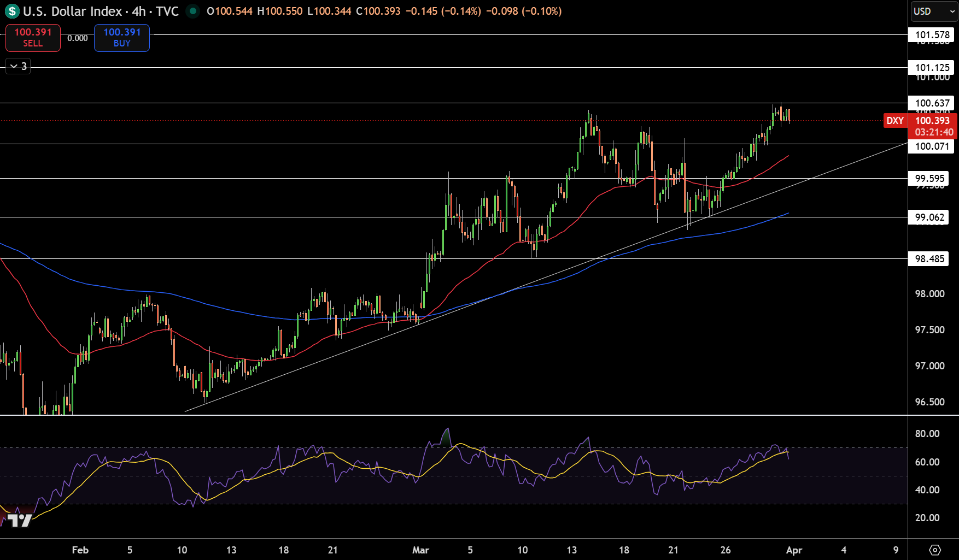Click the RSI 80.00 scale label
The width and height of the screenshot is (959, 560).
coord(927,434)
